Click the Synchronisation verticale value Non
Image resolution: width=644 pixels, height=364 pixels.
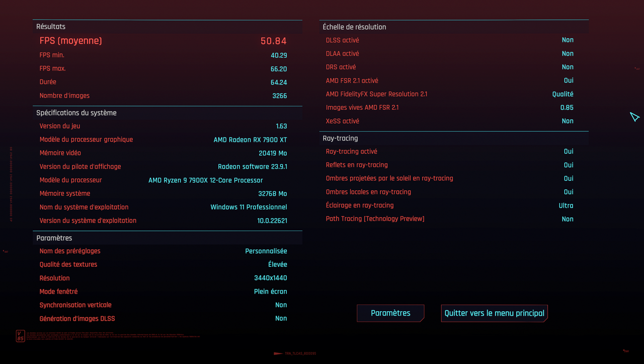[281, 305]
